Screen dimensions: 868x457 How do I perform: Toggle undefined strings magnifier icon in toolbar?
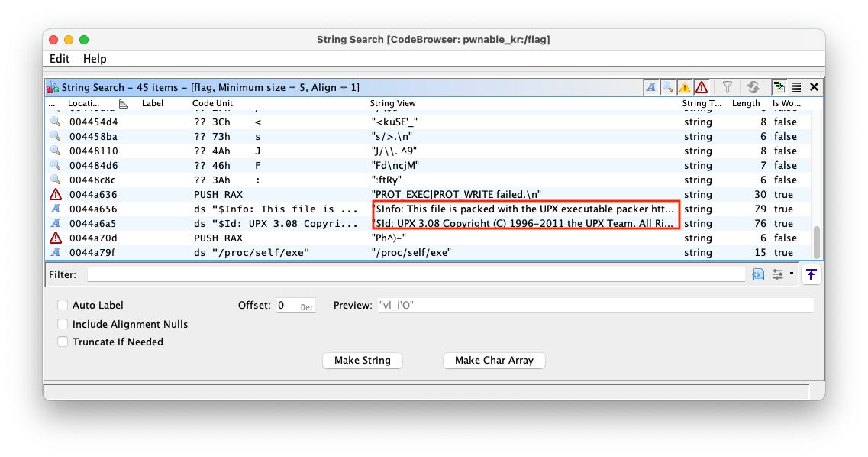667,87
